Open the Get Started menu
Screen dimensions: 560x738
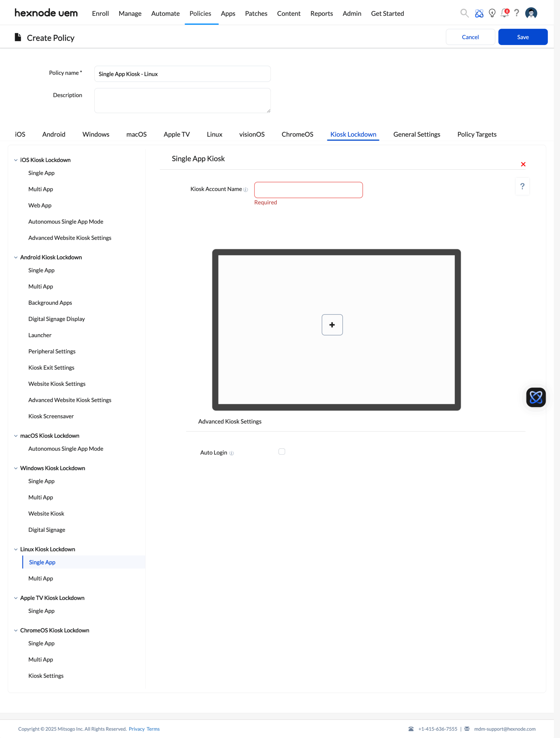pos(387,13)
